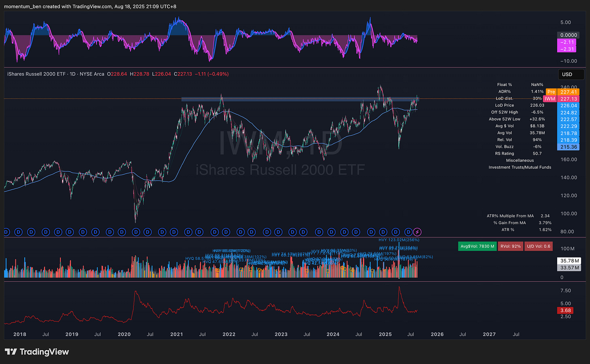The width and height of the screenshot is (590, 364).
Task: Select the 222.29 price label
Action: [x=569, y=126]
